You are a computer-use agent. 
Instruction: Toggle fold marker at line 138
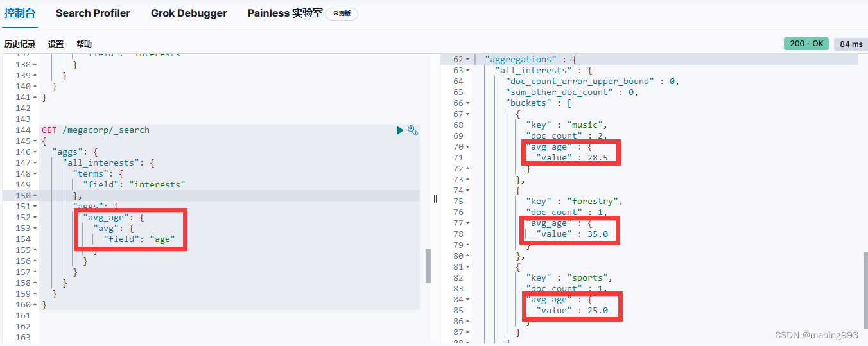click(35, 65)
